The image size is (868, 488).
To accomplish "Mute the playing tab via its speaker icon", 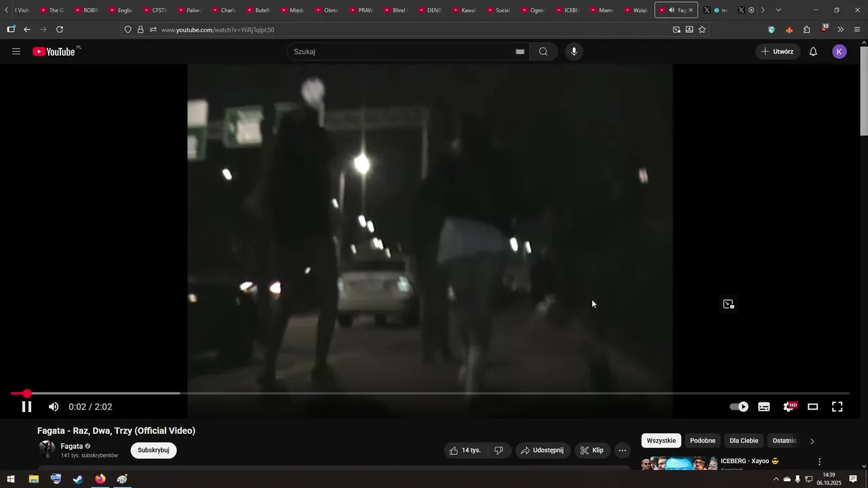I will tap(671, 10).
